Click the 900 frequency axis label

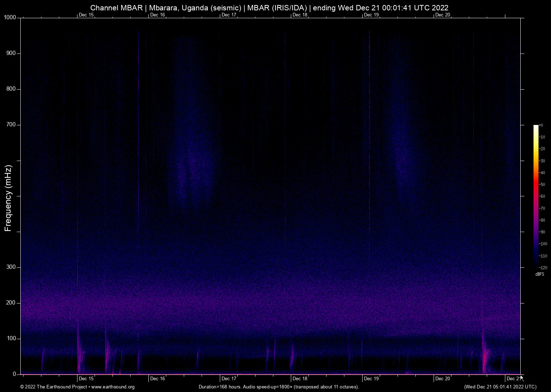(x=11, y=53)
